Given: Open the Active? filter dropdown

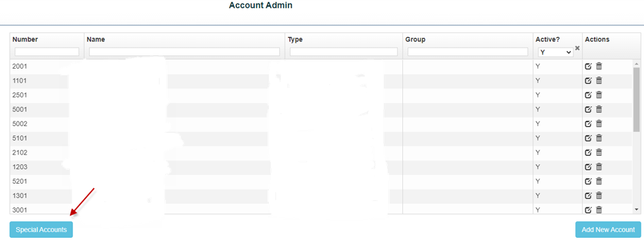Looking at the screenshot, I should [x=555, y=52].
